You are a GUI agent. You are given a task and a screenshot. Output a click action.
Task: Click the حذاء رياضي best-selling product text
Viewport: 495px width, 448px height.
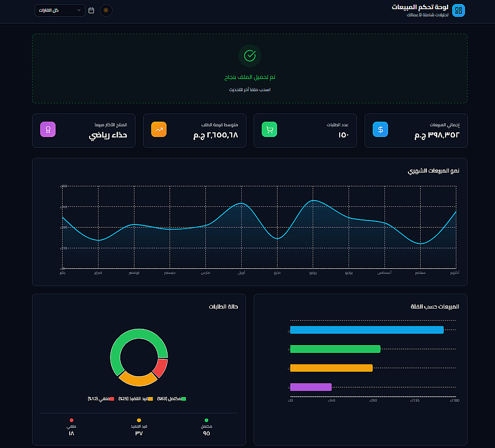click(x=108, y=135)
